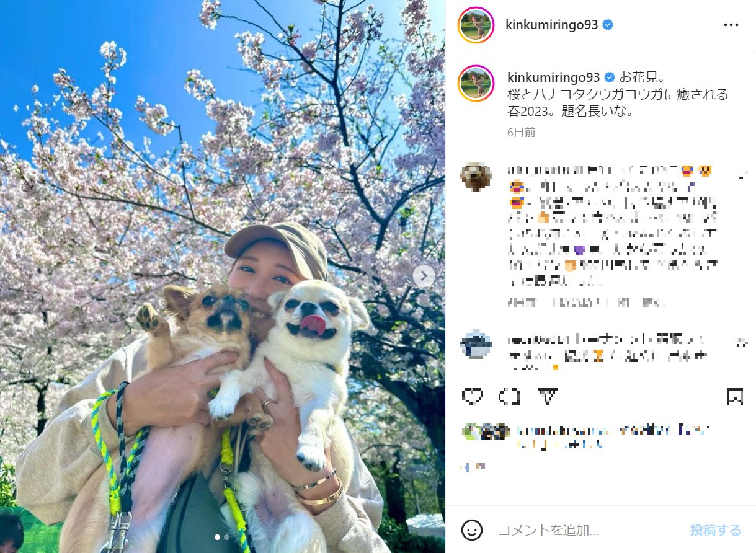Open second commenter's profile avatar
This screenshot has height=553, width=756.
click(x=476, y=344)
